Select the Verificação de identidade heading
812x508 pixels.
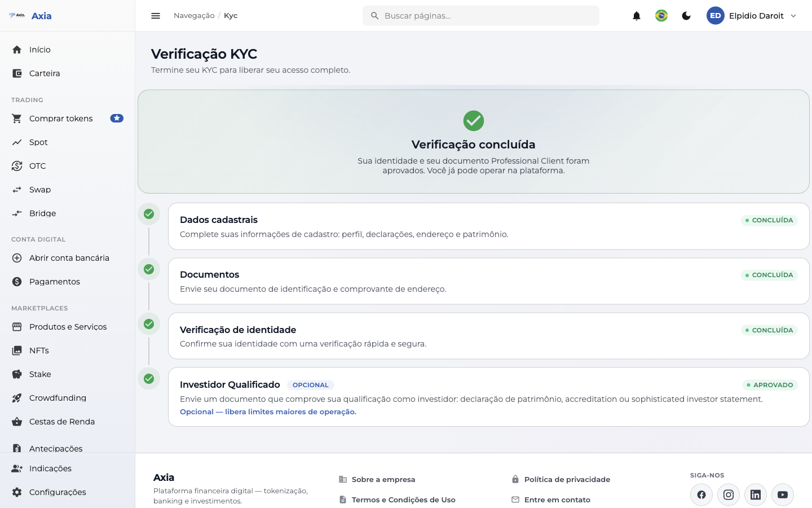click(x=238, y=330)
